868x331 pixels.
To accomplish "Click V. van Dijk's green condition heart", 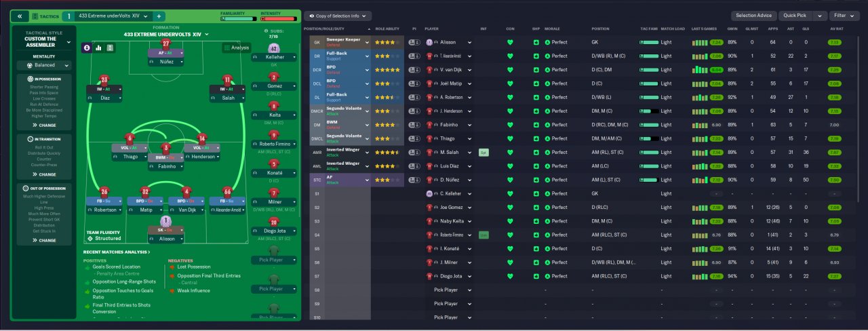I will tap(510, 70).
